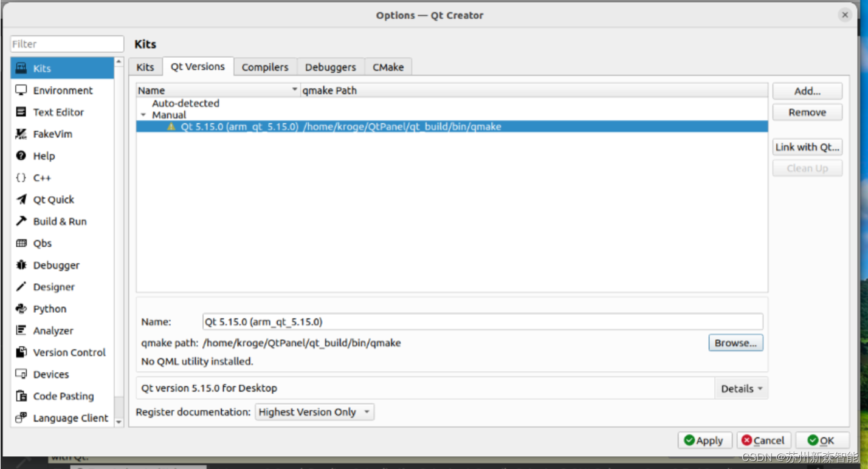Open the Register documentation dropdown
Image resolution: width=868 pixels, height=469 pixels.
[x=314, y=412]
